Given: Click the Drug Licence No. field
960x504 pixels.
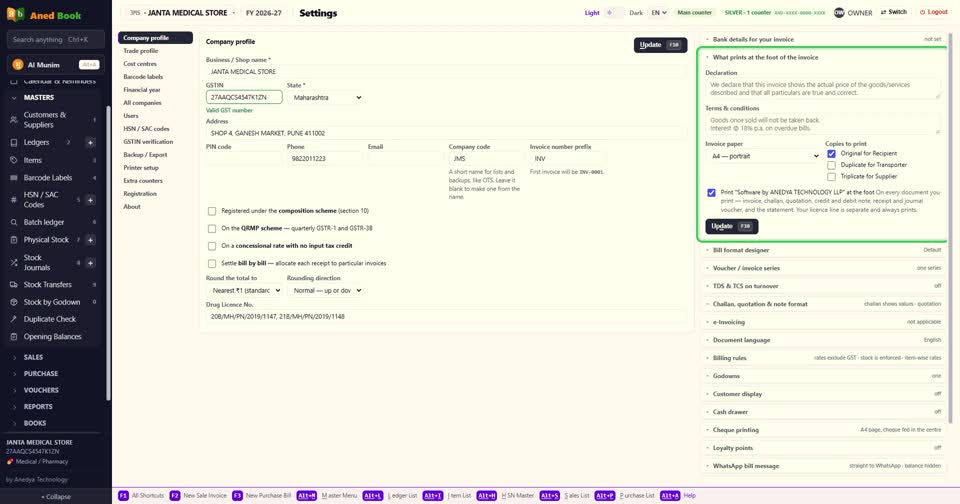Looking at the screenshot, I should [x=446, y=317].
